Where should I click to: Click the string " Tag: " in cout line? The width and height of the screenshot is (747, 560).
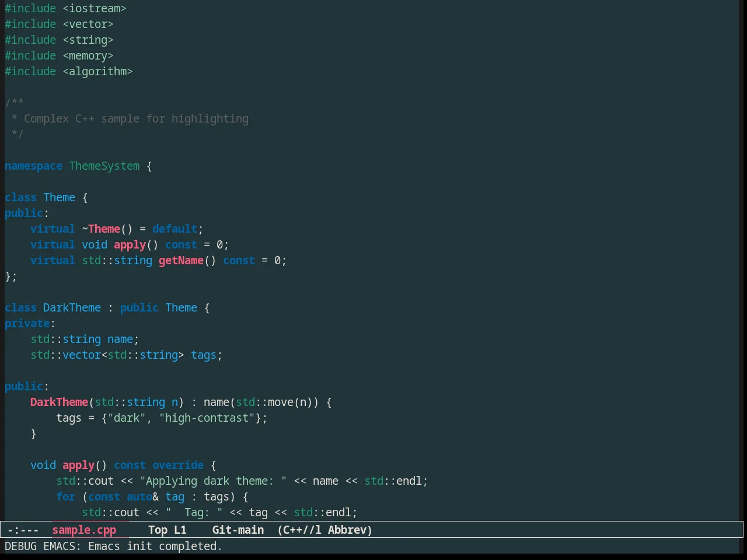194,512
